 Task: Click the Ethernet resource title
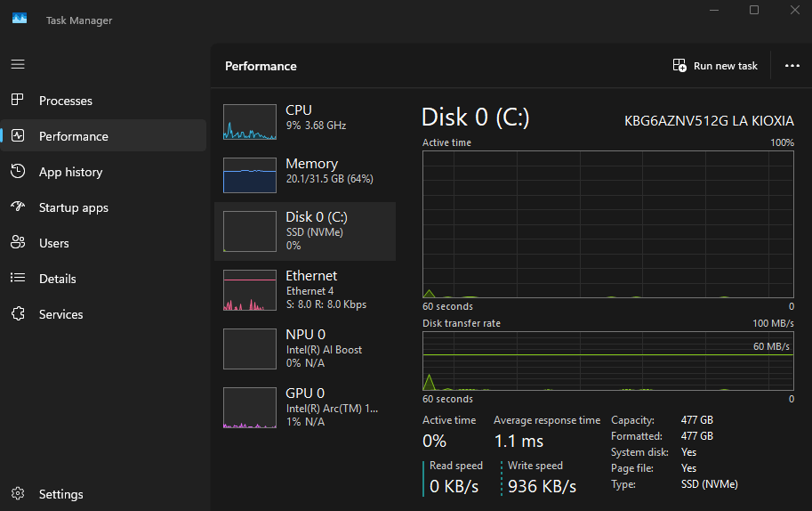pos(311,276)
